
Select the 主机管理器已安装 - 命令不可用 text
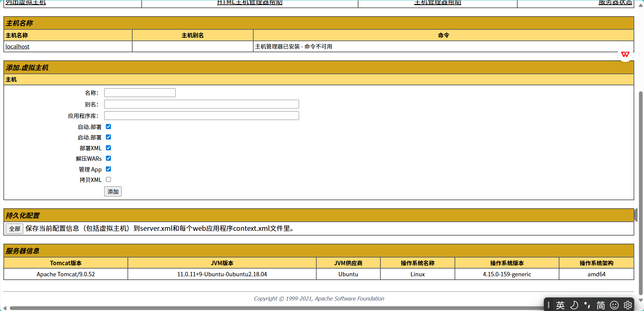[x=294, y=46]
